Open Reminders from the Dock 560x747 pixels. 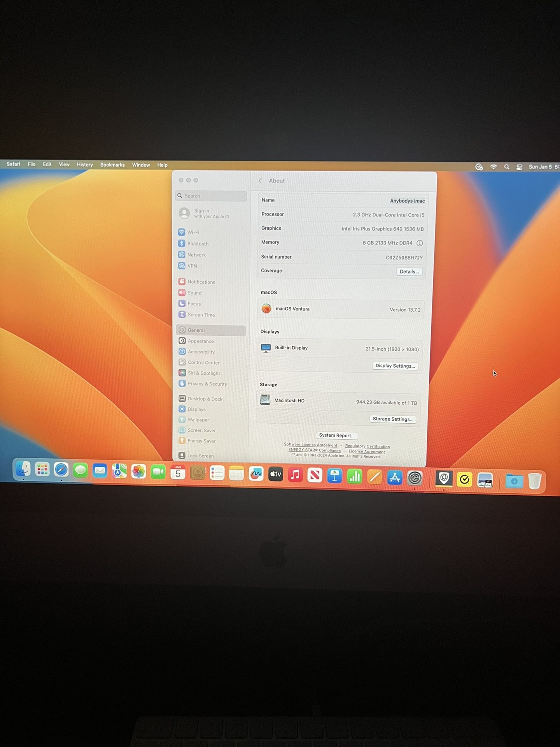click(217, 473)
